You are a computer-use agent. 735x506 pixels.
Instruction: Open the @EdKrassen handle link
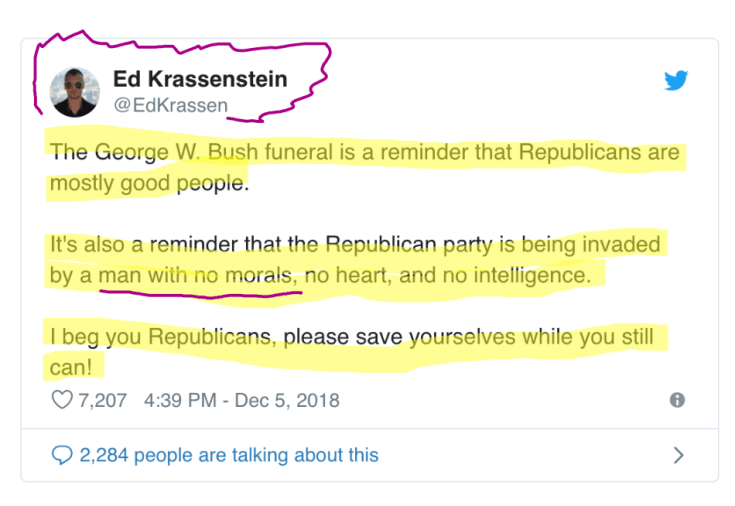tap(171, 105)
